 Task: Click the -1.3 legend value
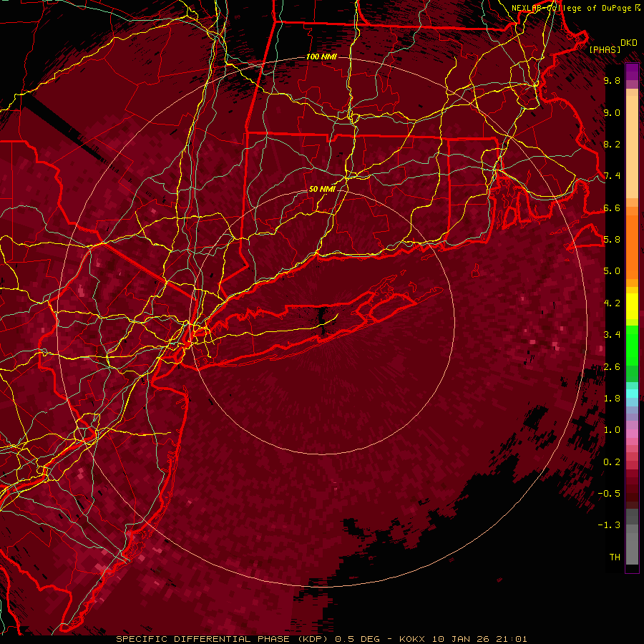[610, 525]
